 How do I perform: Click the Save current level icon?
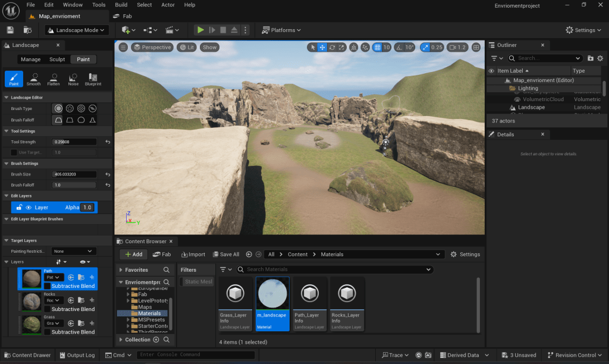pyautogui.click(x=10, y=30)
